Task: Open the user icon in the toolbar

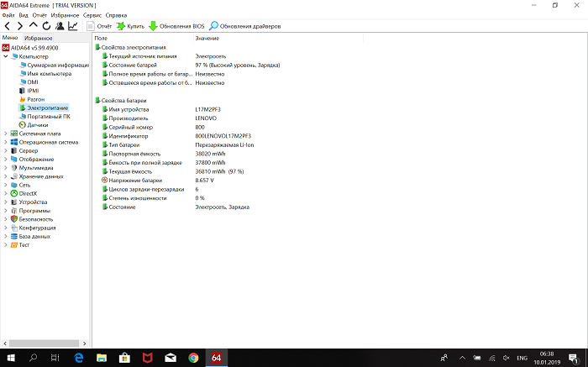Action: [x=60, y=26]
